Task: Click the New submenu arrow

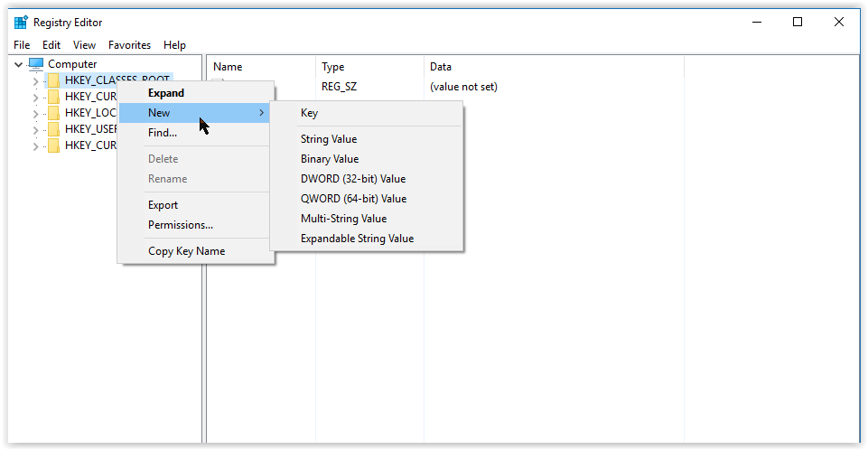Action: (261, 113)
